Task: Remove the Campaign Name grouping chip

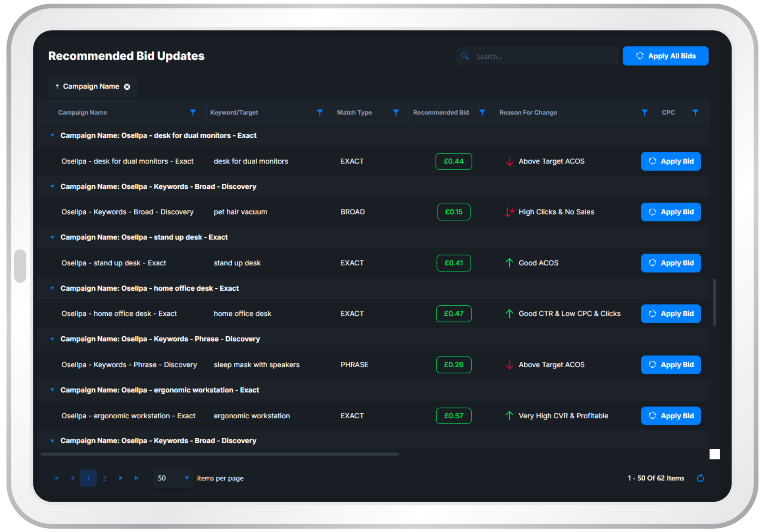Action: click(127, 87)
